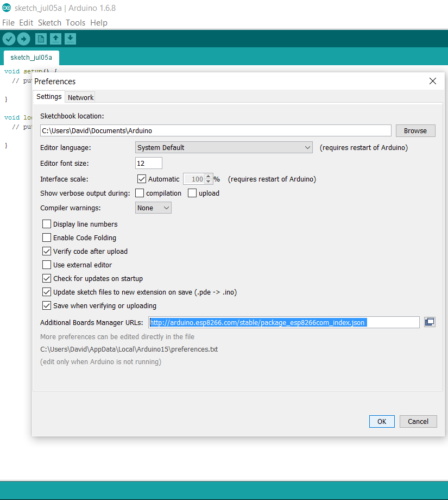Viewport: 448px width, 500px height.
Task: Check Use external editor
Action: (x=47, y=265)
